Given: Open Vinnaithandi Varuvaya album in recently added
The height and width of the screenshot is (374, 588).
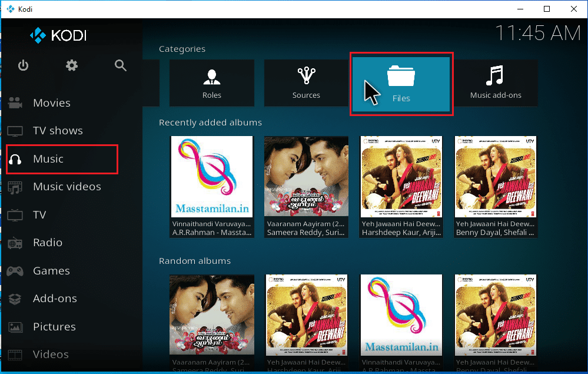Looking at the screenshot, I should [211, 186].
